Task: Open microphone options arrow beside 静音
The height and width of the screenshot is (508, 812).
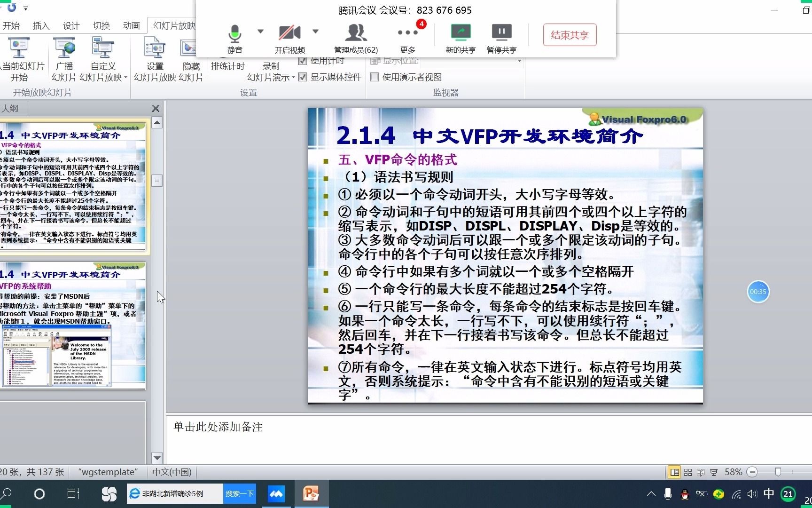Action: point(260,32)
